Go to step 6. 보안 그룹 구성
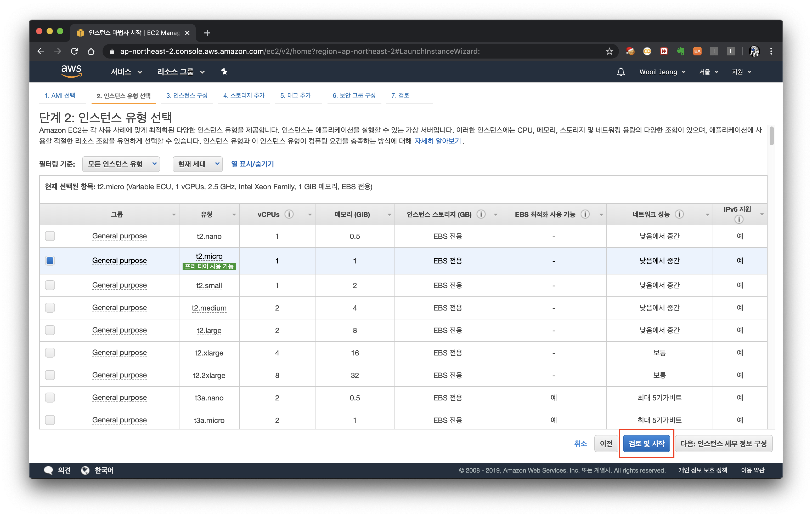This screenshot has height=517, width=812. [354, 95]
